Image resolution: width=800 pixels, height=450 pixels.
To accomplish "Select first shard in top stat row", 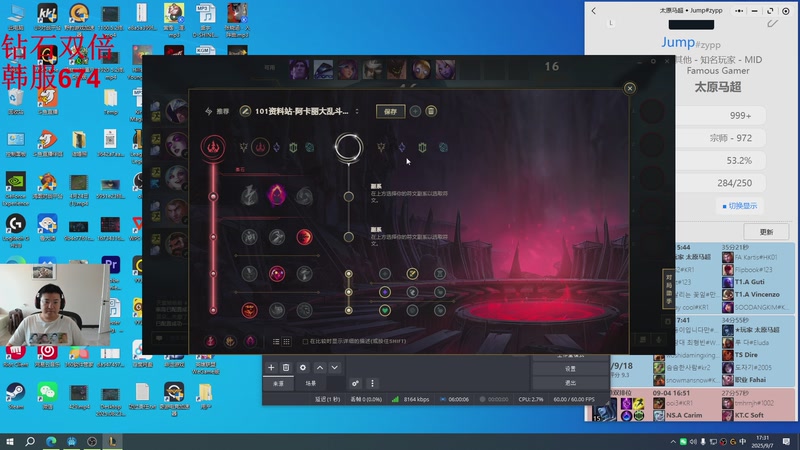I will point(385,274).
